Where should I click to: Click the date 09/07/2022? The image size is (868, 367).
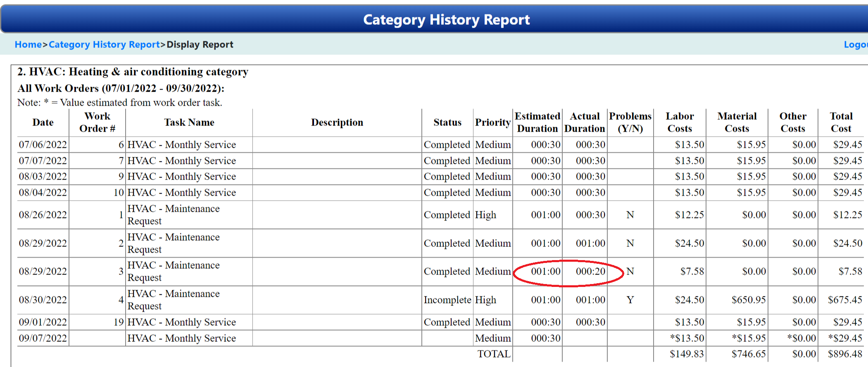coord(43,339)
